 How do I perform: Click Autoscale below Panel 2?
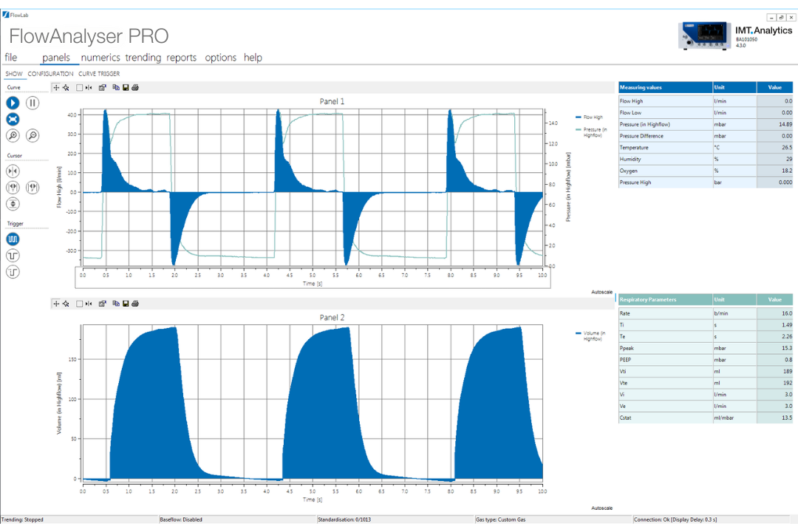tap(601, 508)
